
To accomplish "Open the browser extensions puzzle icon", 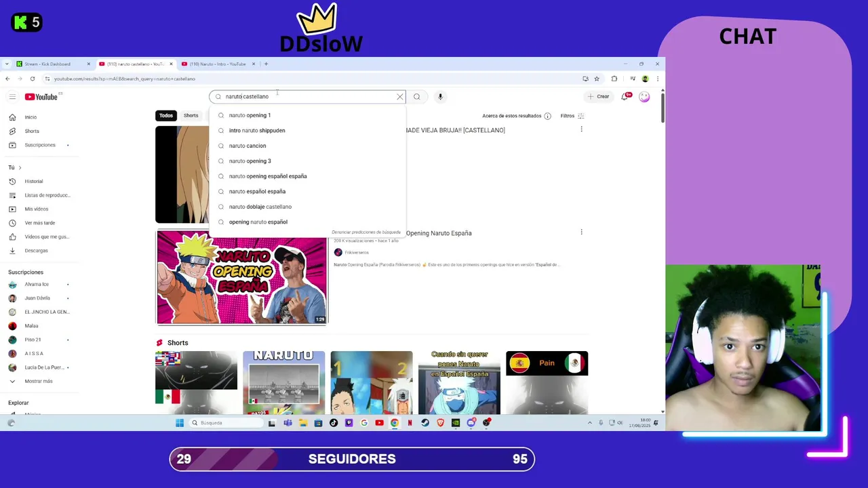I will (614, 79).
